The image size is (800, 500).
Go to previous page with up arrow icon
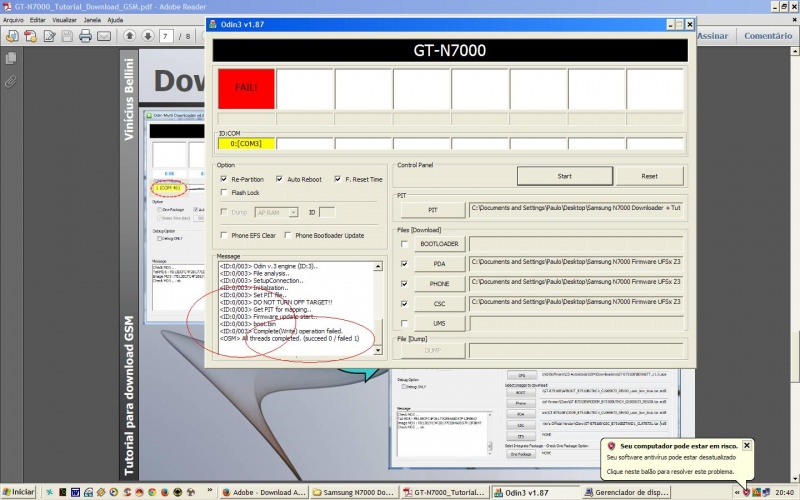pyautogui.click(x=130, y=36)
